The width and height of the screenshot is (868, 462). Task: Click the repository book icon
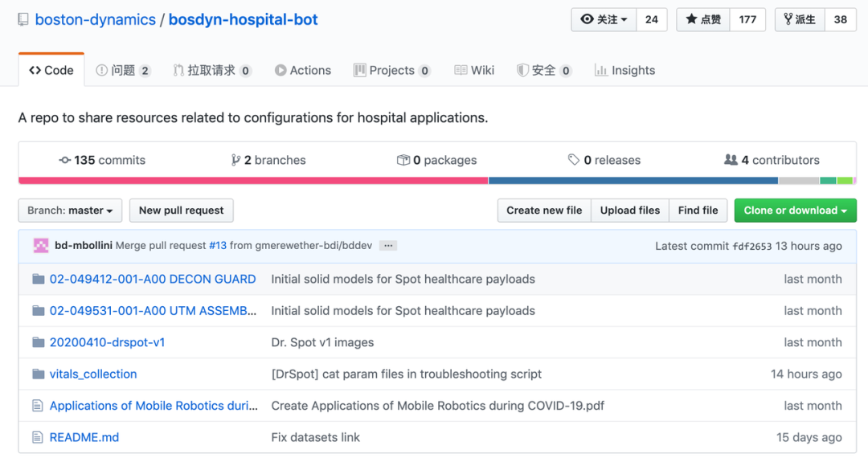coord(23,20)
